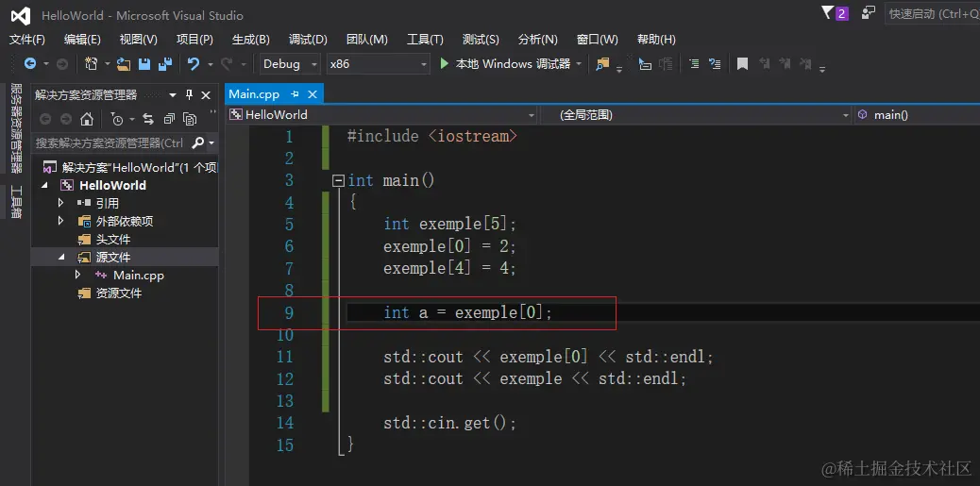Open the main() member dropdown

[x=917, y=115]
